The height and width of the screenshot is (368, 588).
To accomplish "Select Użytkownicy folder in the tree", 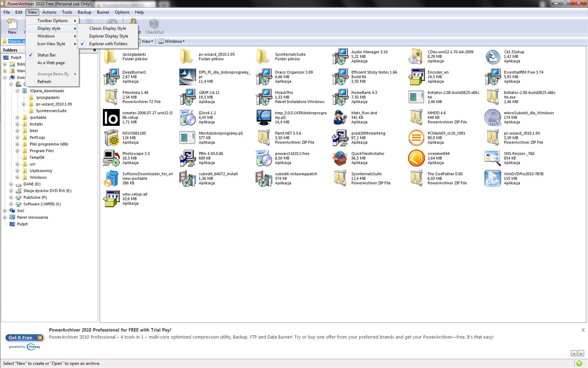I will point(41,171).
